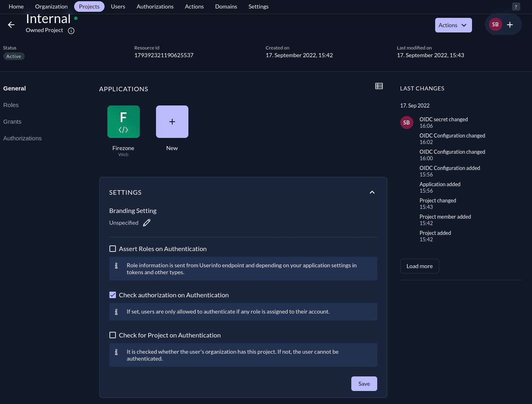Viewport: 532px width, 404px height.
Task: Open the back arrow to return to Projects
Action: 11,25
